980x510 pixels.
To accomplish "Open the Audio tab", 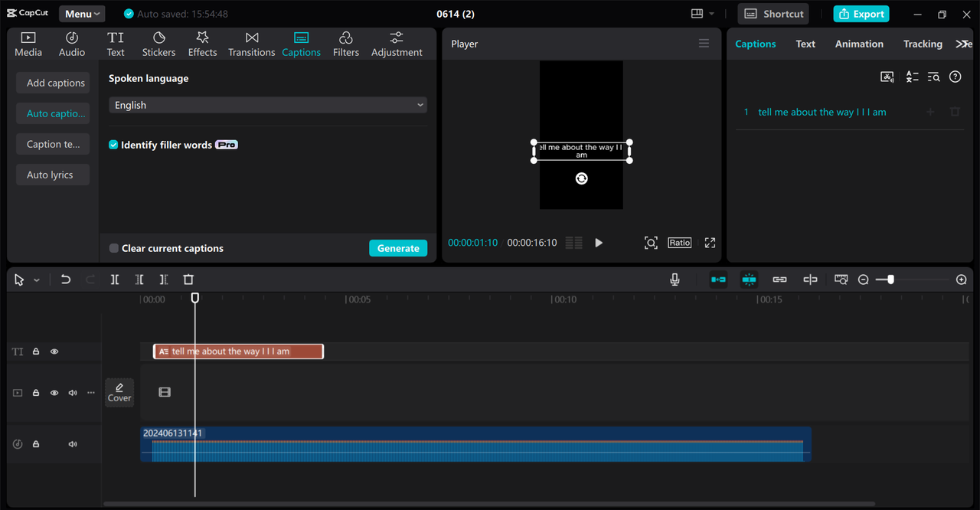I will pos(72,44).
